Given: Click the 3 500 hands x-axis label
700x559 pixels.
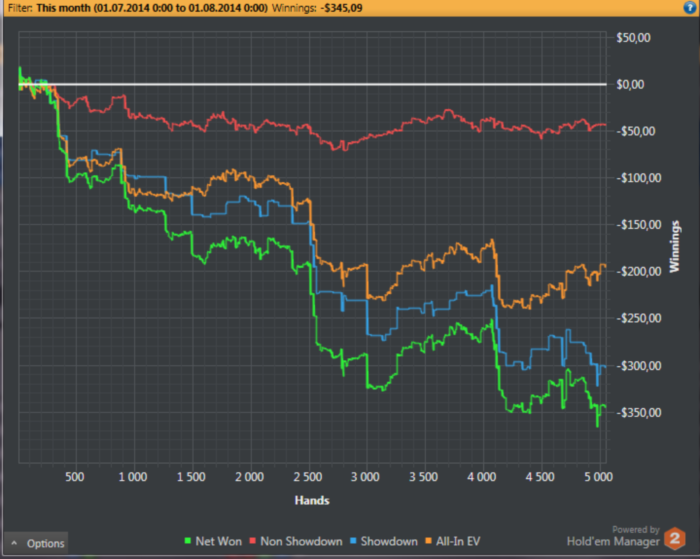Looking at the screenshot, I should click(x=424, y=477).
